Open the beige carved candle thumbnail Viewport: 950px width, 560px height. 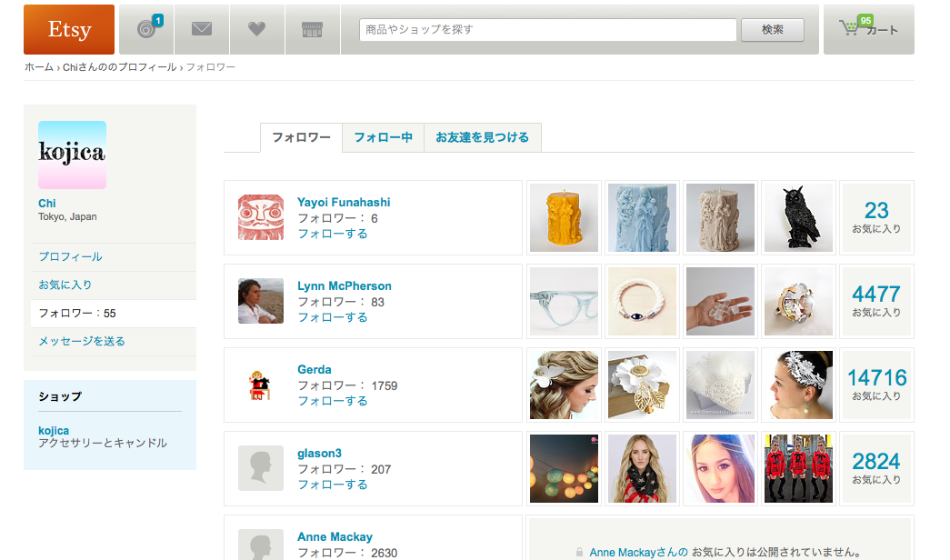click(720, 217)
